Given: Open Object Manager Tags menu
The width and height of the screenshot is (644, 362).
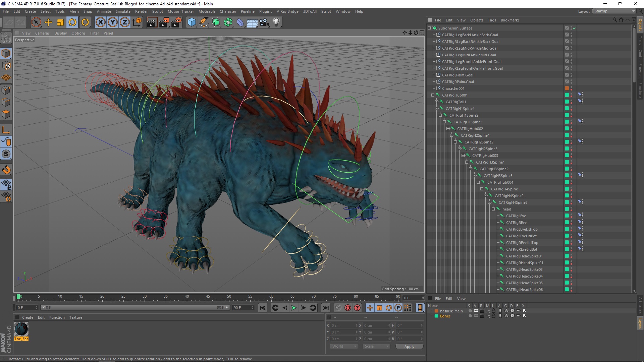Looking at the screenshot, I should coord(492,20).
